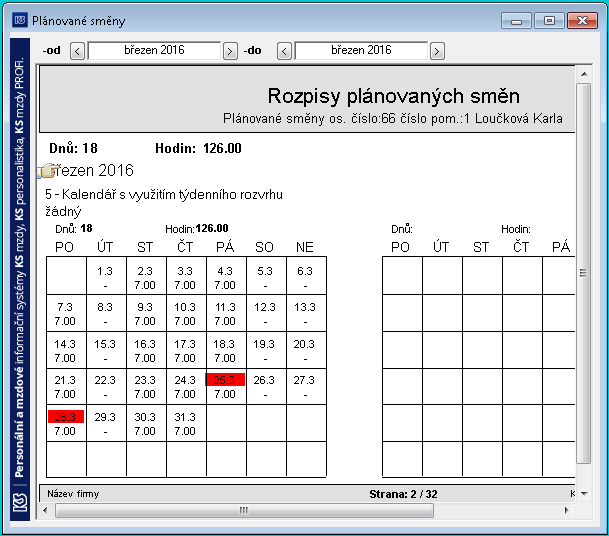
Task: Click the red highlighted date 28.3
Action: [66, 416]
